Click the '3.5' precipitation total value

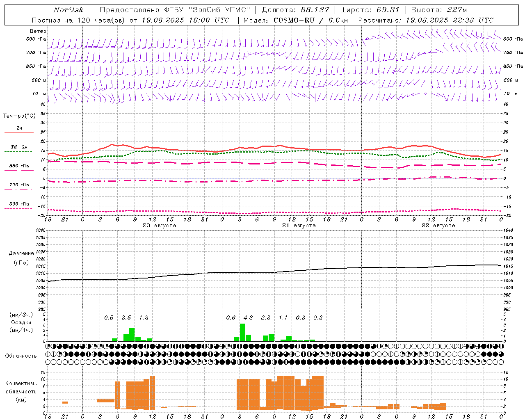[126, 318]
